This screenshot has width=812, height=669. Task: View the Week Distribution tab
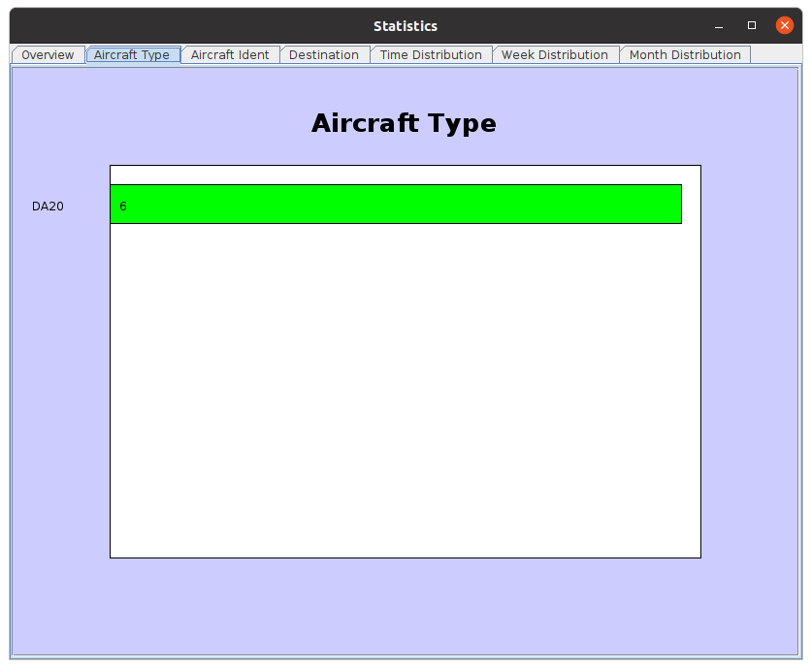tap(555, 55)
